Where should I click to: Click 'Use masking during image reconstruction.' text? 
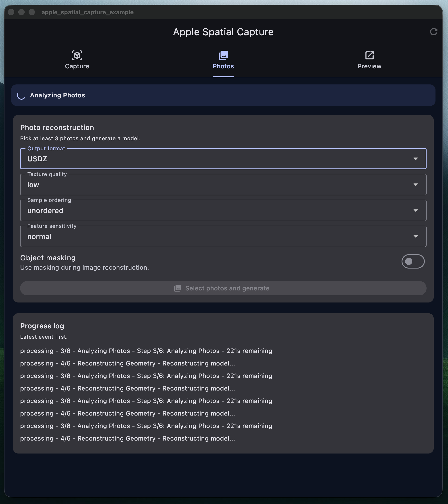pos(85,268)
